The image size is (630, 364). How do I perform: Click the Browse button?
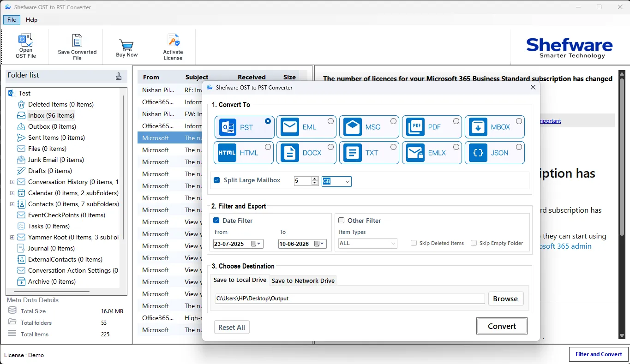pos(505,298)
